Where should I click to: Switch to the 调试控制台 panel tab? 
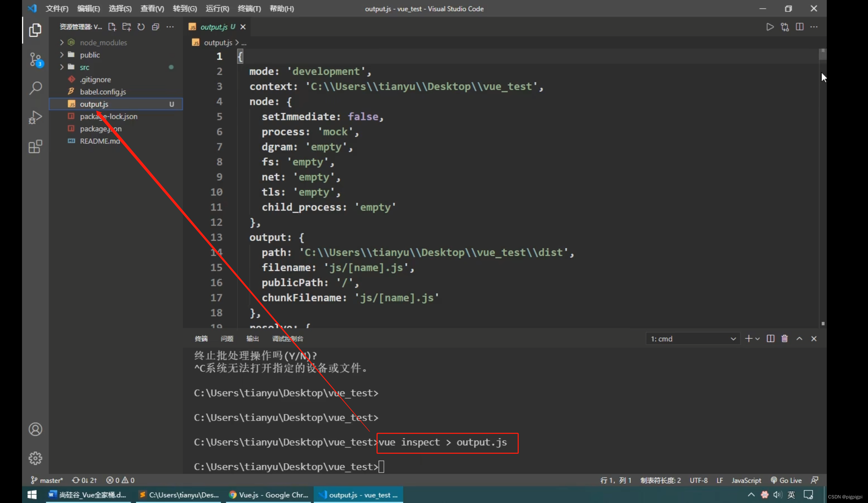(x=287, y=338)
